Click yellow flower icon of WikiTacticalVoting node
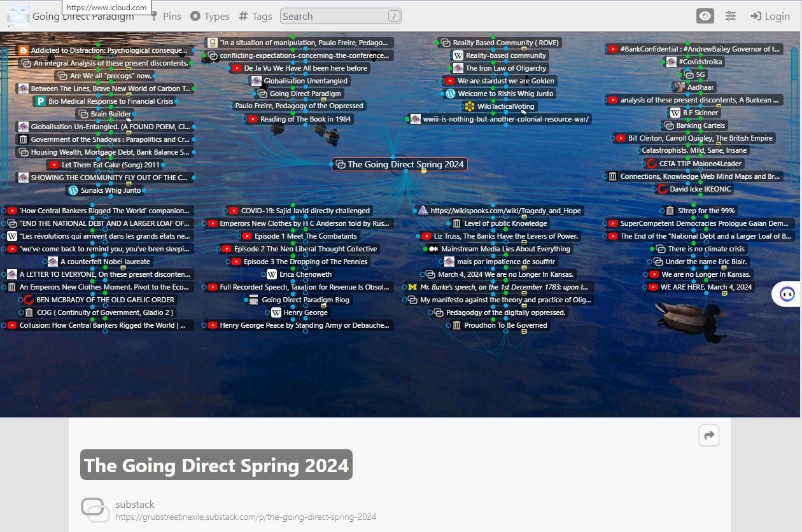The height and width of the screenshot is (532, 802). (470, 106)
